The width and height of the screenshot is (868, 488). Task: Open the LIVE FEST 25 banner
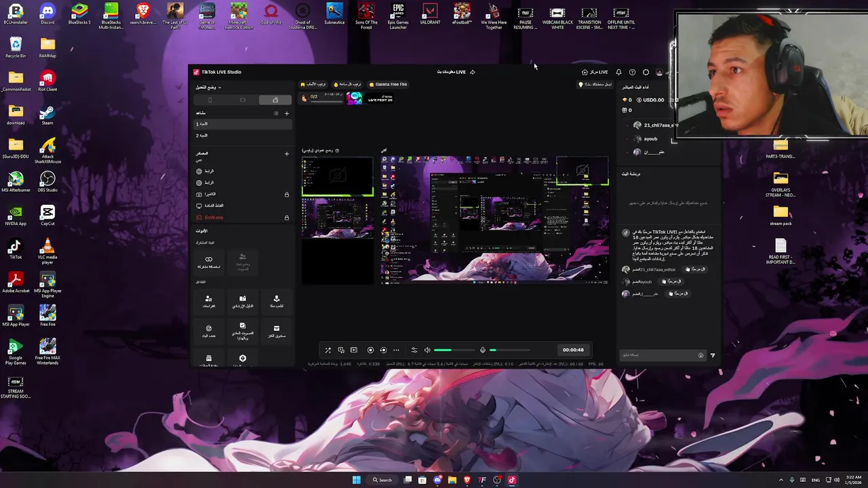(x=370, y=98)
